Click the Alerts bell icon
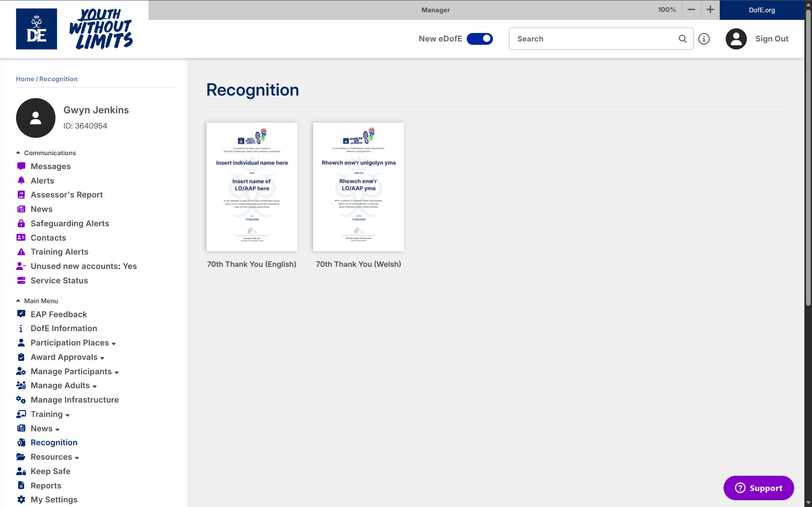Screen dimensions: 812x507 pos(21,181)
